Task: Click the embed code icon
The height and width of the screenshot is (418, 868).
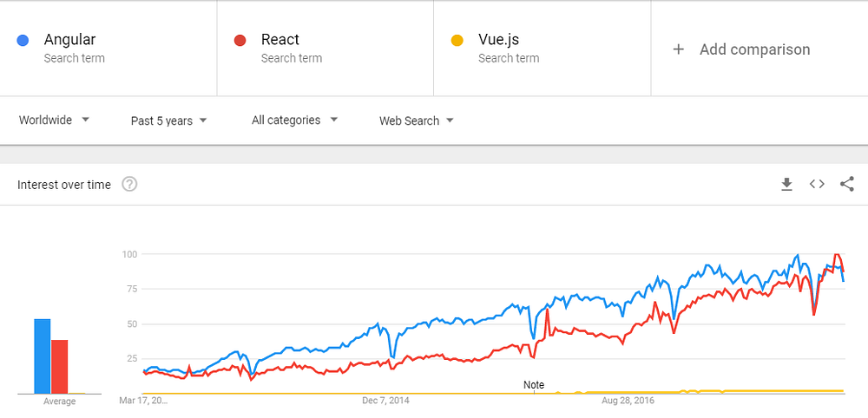Action: point(817,184)
